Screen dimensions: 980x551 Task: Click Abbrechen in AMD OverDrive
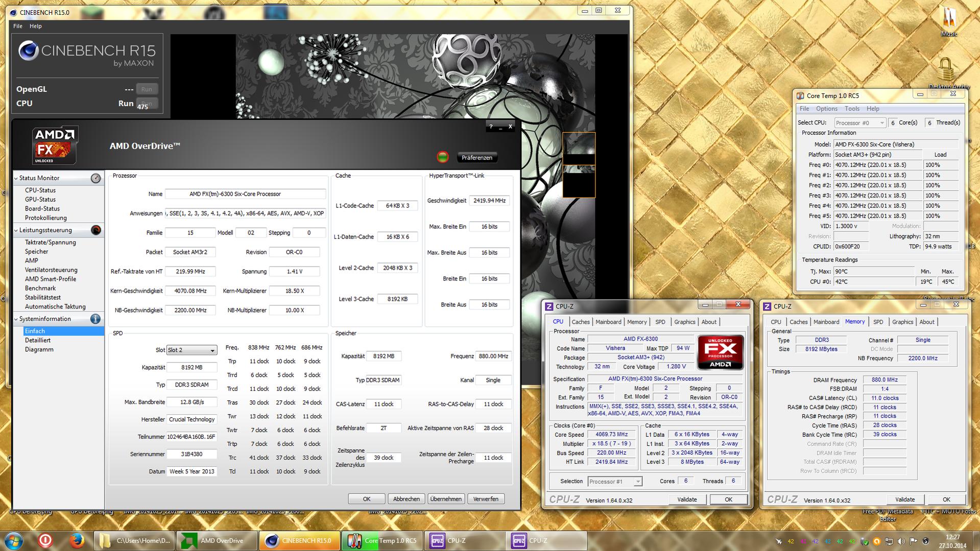coord(407,499)
